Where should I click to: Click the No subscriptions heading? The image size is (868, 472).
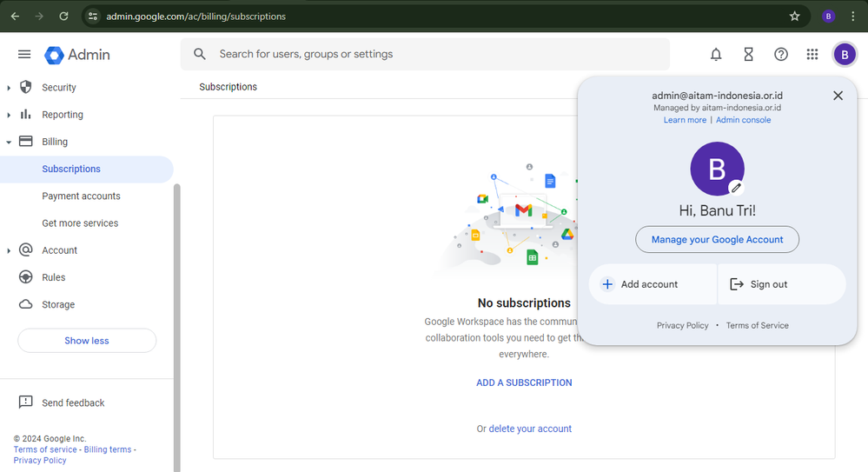(524, 303)
